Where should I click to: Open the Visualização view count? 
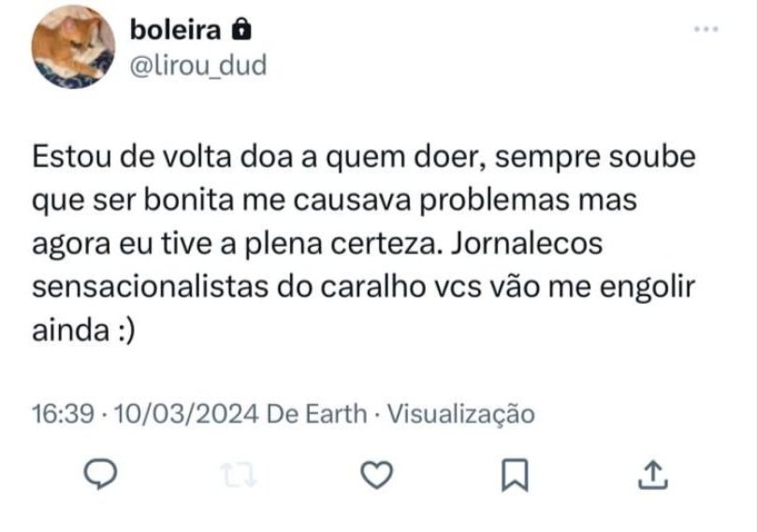coord(460,413)
